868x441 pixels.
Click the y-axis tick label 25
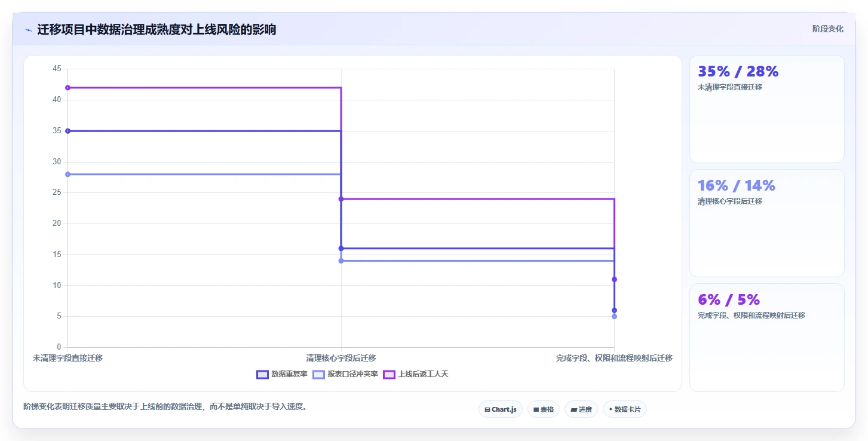(57, 192)
